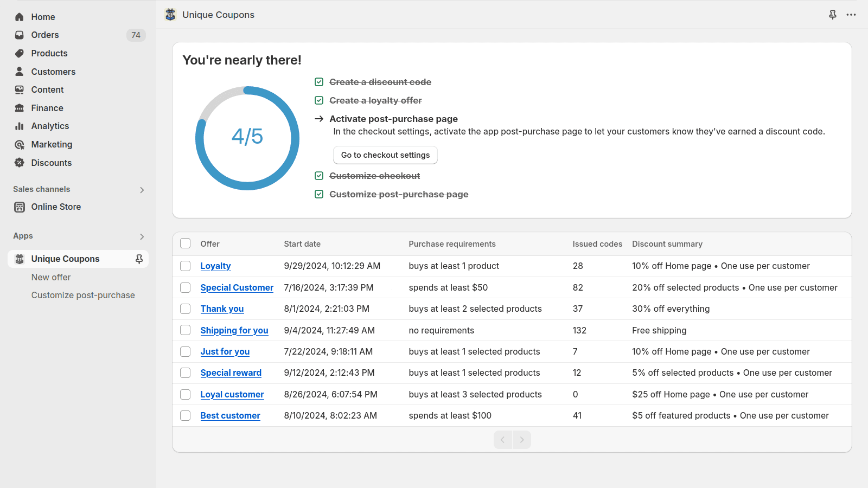
Task: Click the Analytics bar chart icon
Action: point(20,126)
